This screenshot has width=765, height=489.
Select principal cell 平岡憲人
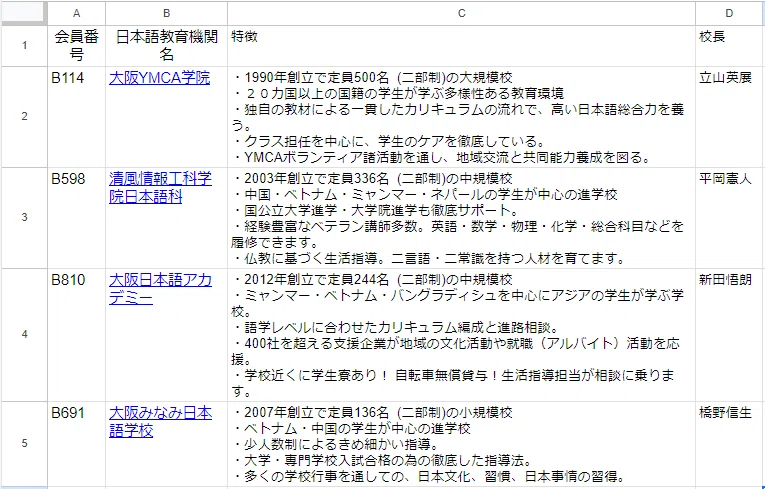[730, 218]
